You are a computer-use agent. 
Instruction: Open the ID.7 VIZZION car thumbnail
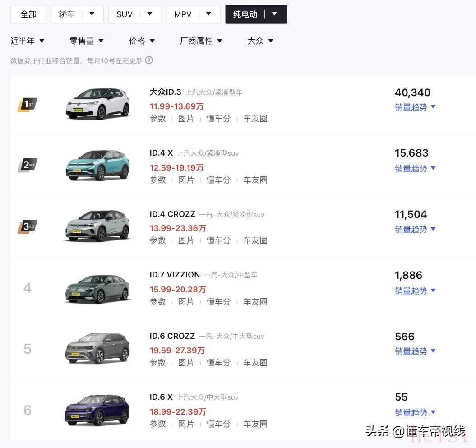(98, 288)
